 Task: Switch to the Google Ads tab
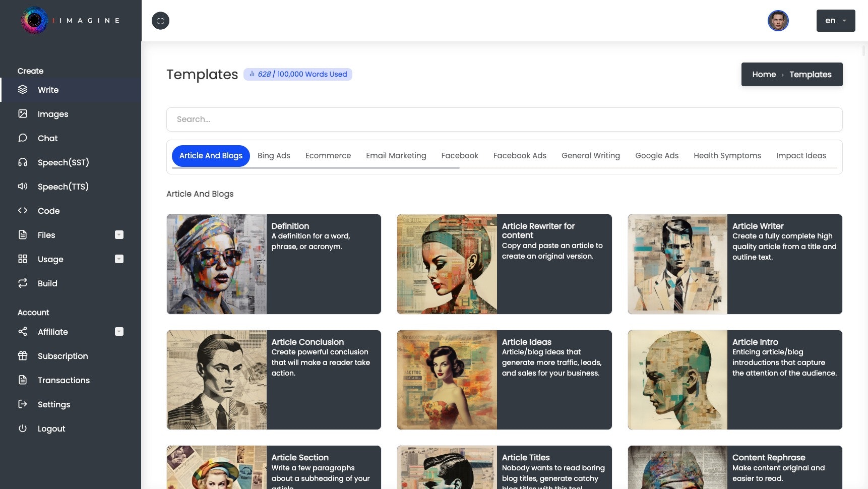[657, 156]
